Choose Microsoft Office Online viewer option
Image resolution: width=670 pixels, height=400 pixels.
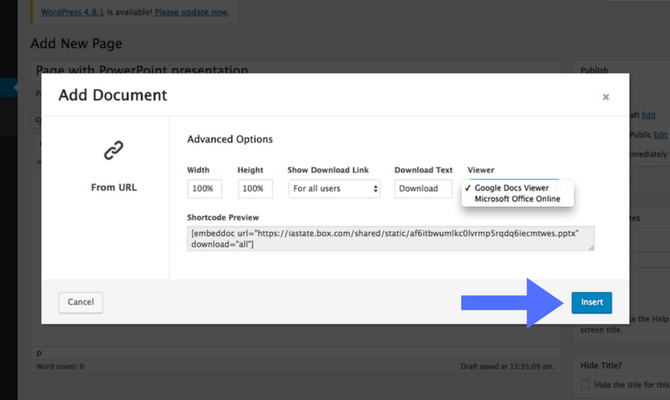tap(517, 199)
